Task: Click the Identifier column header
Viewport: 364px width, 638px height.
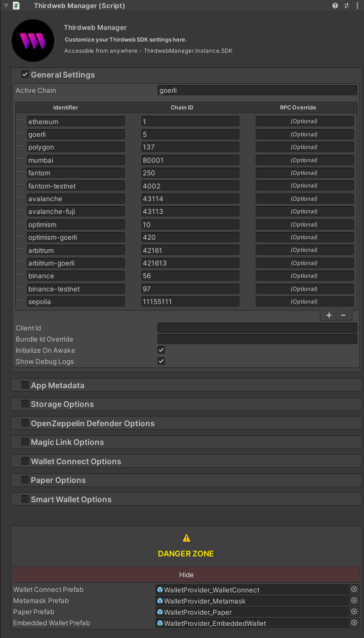Action: [66, 107]
